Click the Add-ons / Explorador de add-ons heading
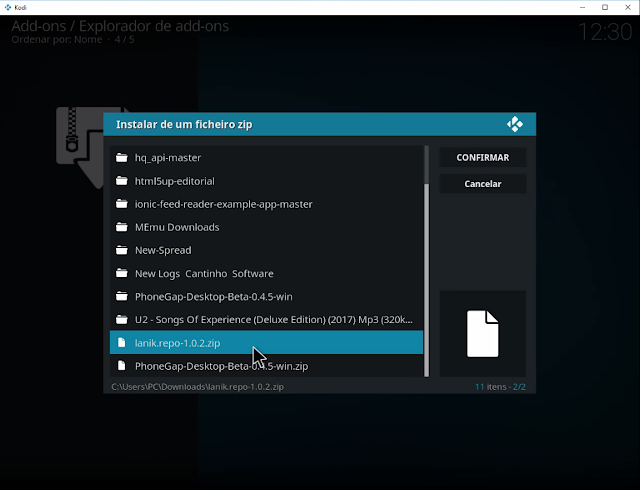Image resolution: width=640 pixels, height=490 pixels. coord(120,26)
